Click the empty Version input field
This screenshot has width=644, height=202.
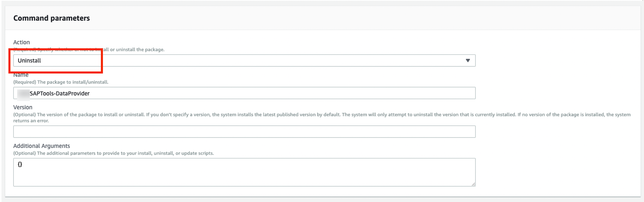click(244, 132)
